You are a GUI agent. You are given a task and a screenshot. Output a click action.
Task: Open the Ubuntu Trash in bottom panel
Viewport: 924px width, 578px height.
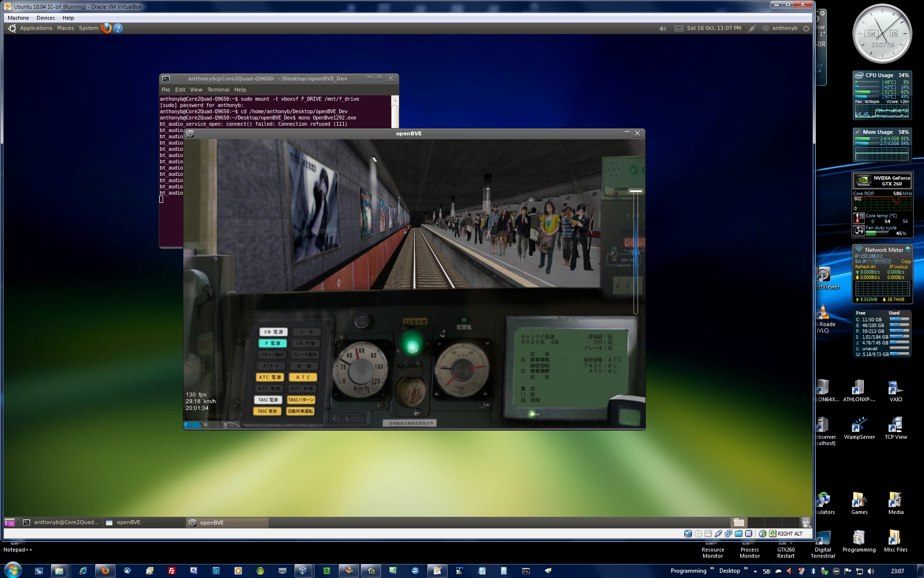[806, 522]
